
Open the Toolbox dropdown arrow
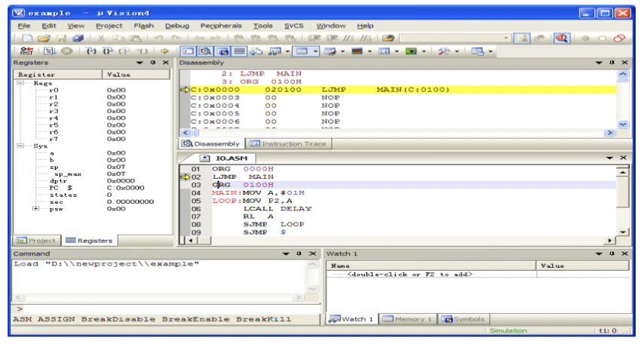point(457,51)
